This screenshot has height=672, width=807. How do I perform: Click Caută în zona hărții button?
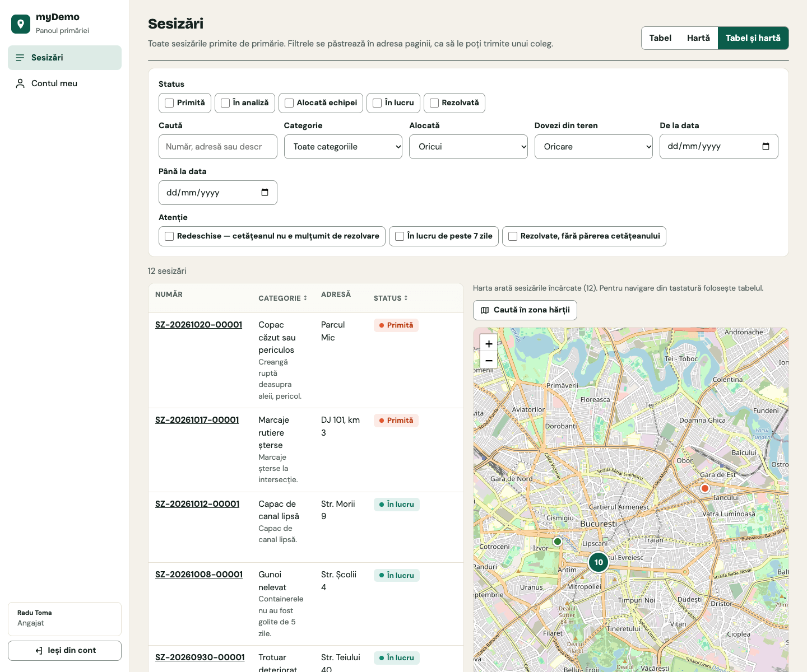525,310
